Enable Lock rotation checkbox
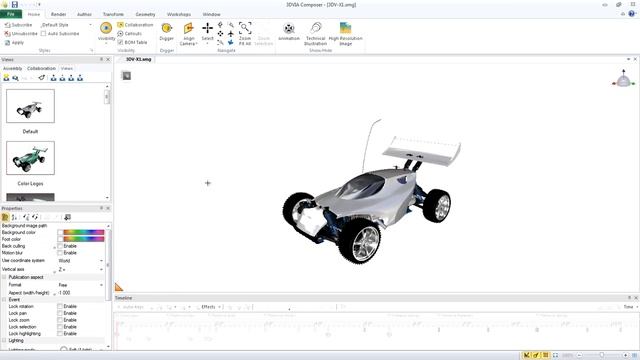 60,306
